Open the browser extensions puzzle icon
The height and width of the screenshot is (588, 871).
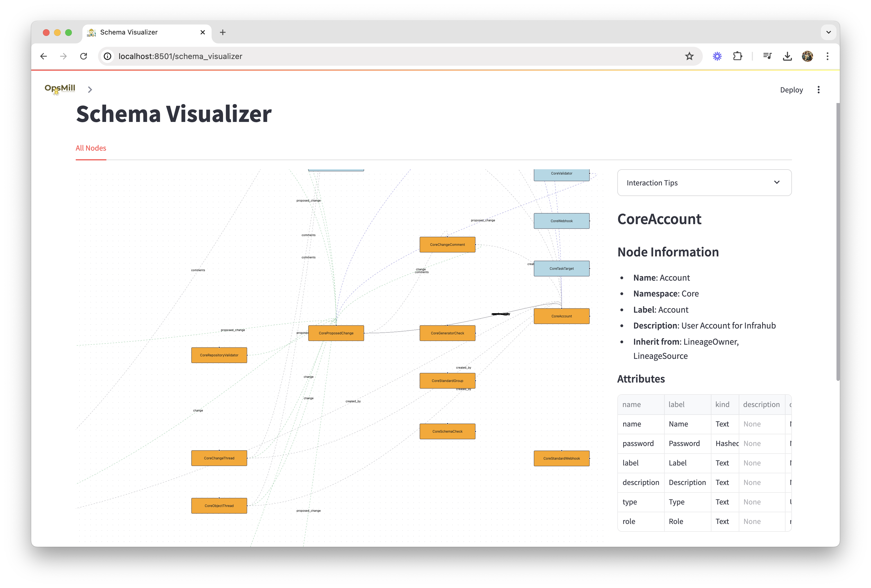tap(737, 56)
